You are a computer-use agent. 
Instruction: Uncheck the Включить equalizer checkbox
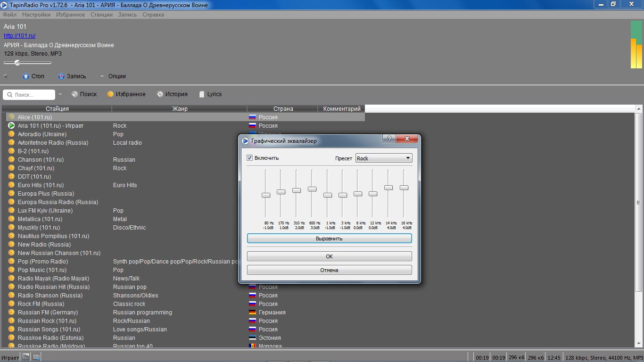(x=250, y=158)
